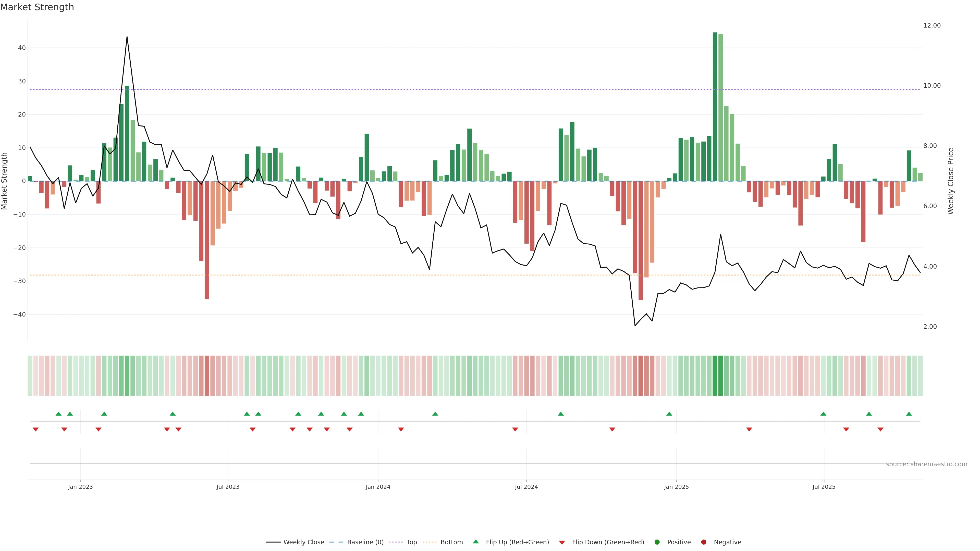Click the tallest dark green strength bar

pos(715,106)
